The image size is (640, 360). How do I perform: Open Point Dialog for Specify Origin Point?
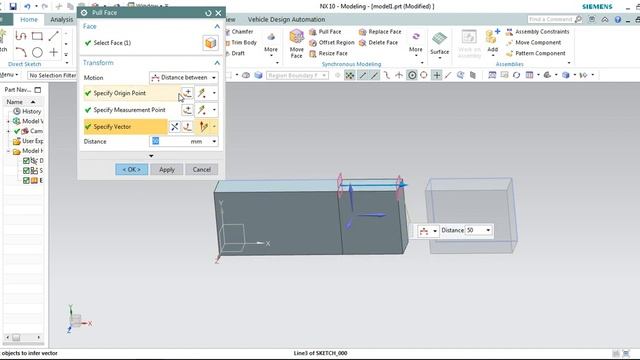(187, 93)
